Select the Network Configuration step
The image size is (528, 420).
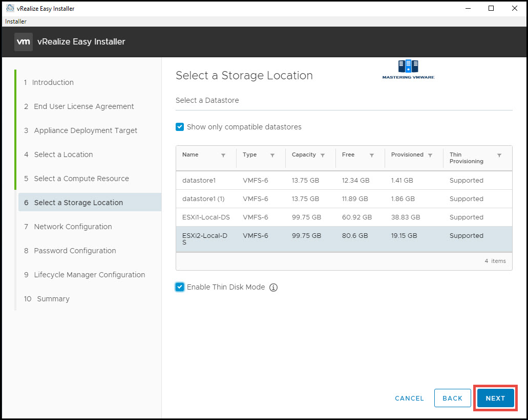[72, 226]
